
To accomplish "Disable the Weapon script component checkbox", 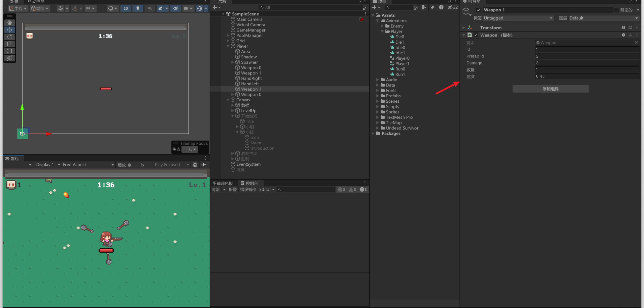I will coord(476,35).
